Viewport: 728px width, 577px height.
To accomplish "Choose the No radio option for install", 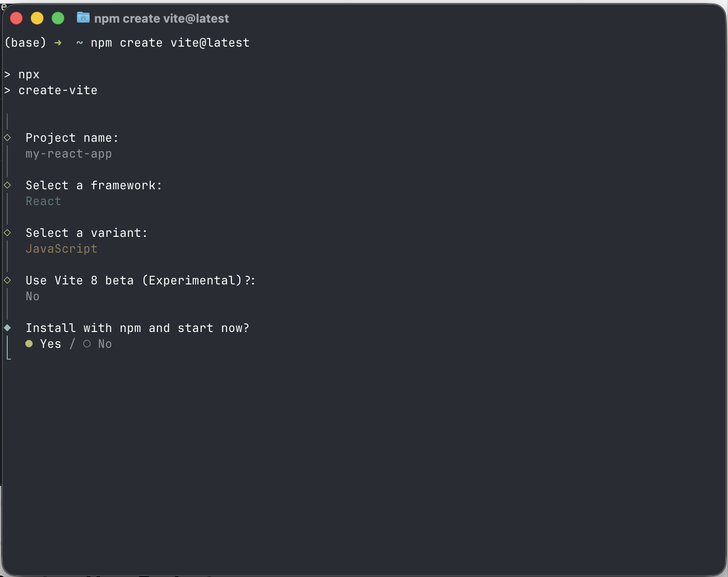I will pyautogui.click(x=87, y=344).
